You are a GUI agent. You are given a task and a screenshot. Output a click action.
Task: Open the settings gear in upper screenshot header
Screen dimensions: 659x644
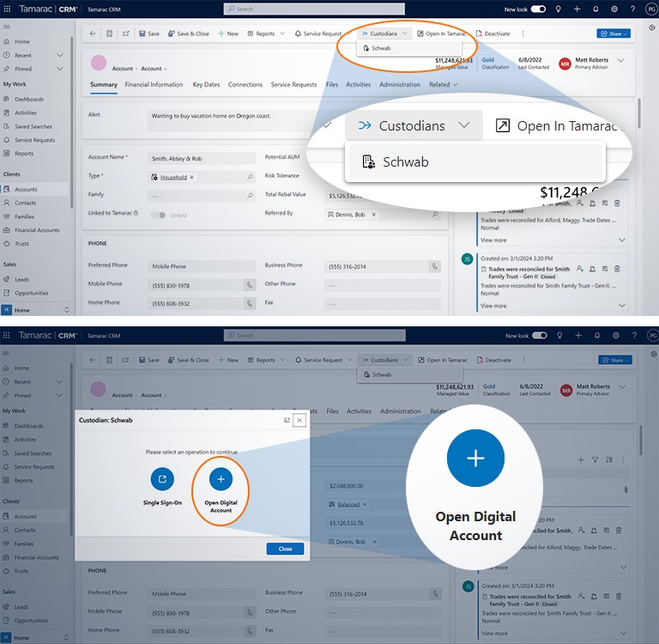pyautogui.click(x=614, y=9)
